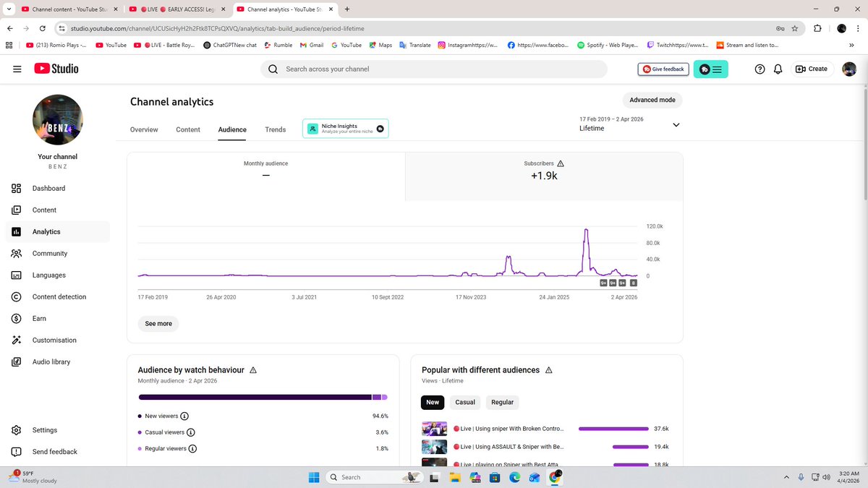Switch to the Trends tab

coord(276,129)
